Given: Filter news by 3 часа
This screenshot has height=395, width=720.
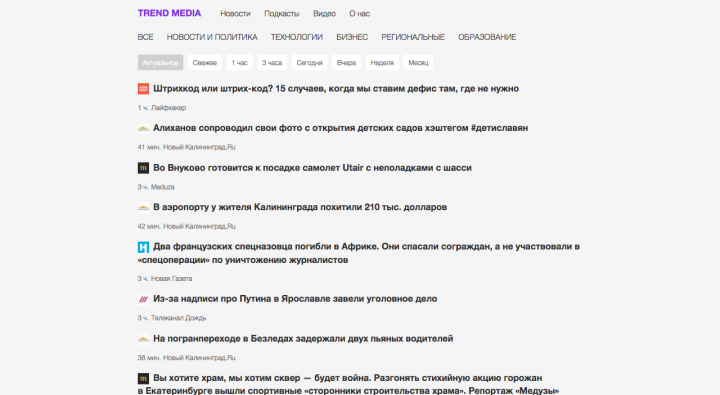Looking at the screenshot, I should coord(272,62).
